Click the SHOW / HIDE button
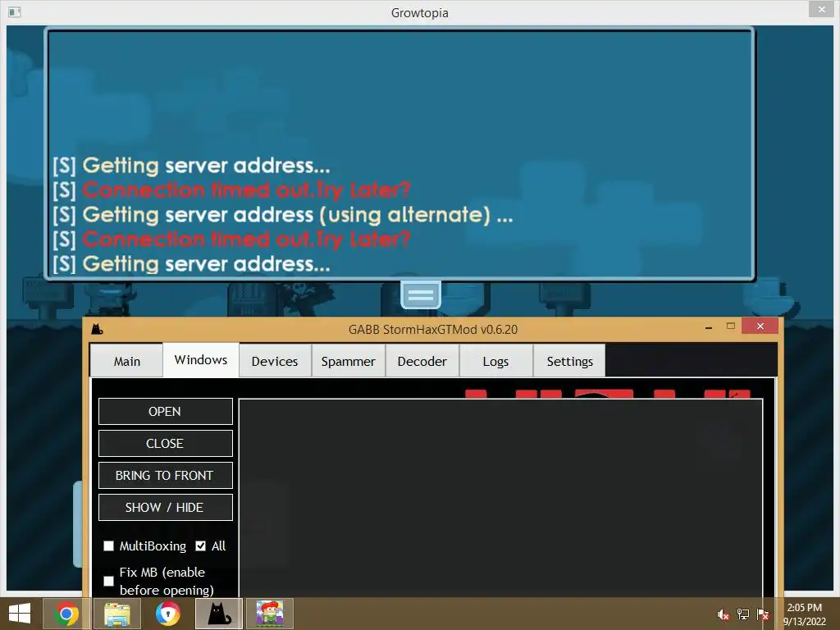This screenshot has width=840, height=630. point(165,507)
